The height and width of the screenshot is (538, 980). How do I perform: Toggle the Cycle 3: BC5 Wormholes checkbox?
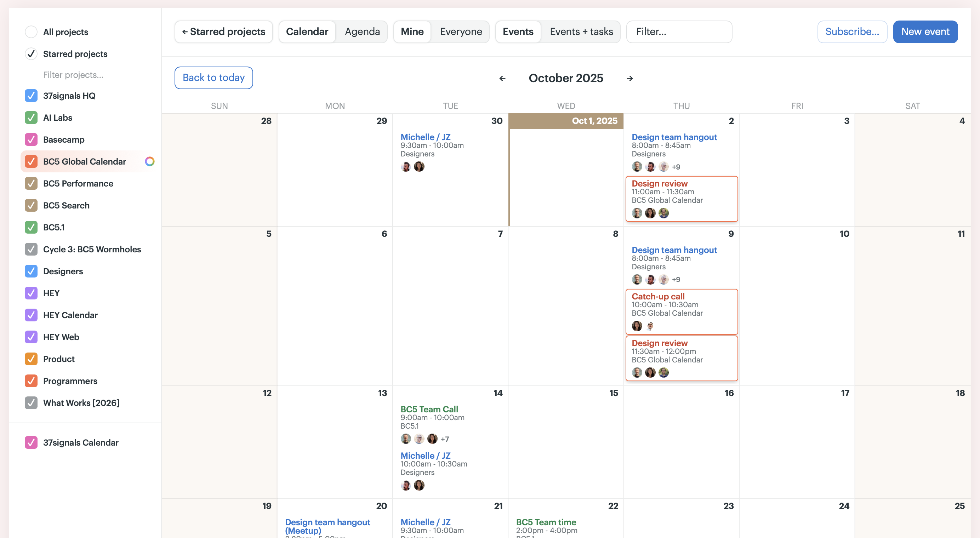tap(31, 250)
